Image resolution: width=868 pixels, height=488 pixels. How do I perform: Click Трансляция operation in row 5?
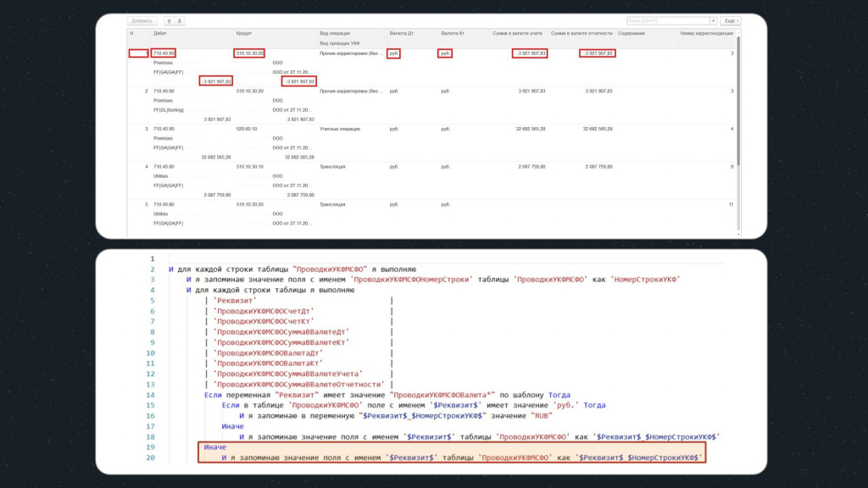pyautogui.click(x=332, y=204)
